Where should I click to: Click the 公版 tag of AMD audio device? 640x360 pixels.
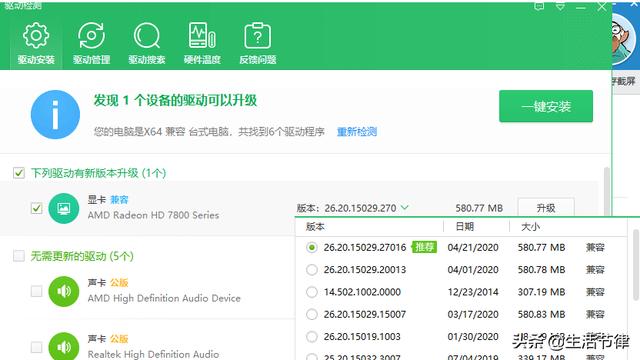[x=119, y=282]
